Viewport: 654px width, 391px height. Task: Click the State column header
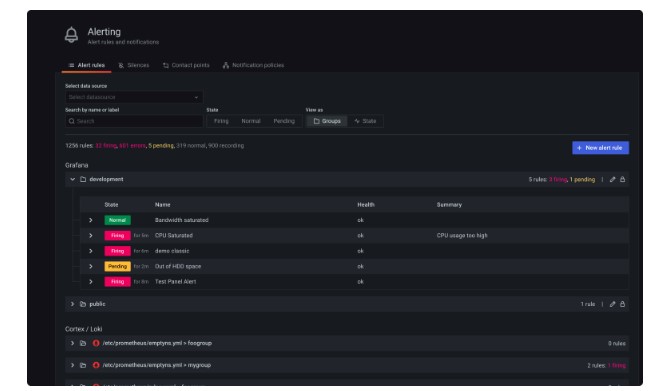tap(111, 205)
